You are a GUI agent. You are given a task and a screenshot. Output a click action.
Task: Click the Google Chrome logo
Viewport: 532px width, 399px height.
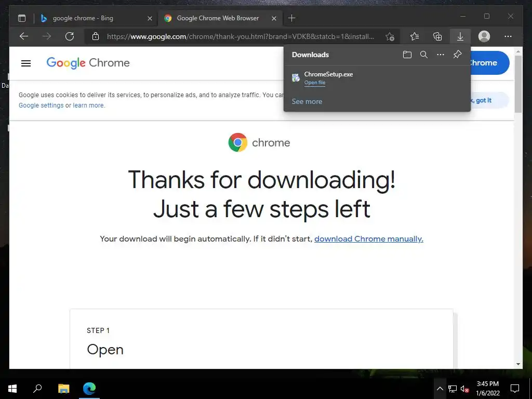pyautogui.click(x=88, y=63)
